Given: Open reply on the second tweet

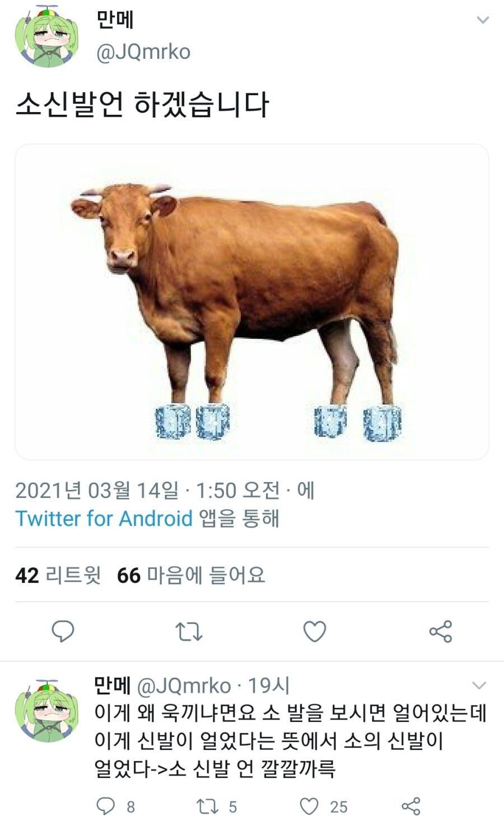Looking at the screenshot, I should (x=106, y=806).
